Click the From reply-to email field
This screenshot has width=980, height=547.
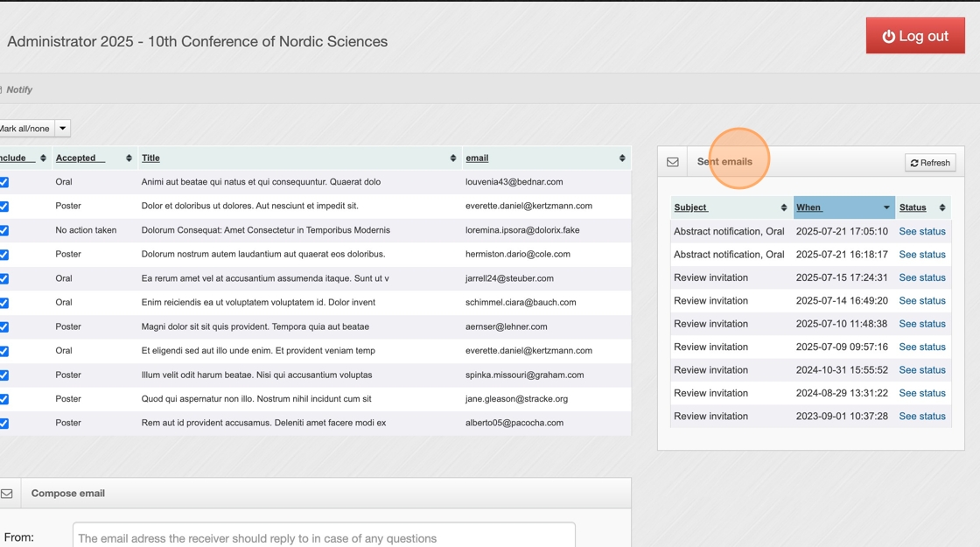tap(324, 537)
